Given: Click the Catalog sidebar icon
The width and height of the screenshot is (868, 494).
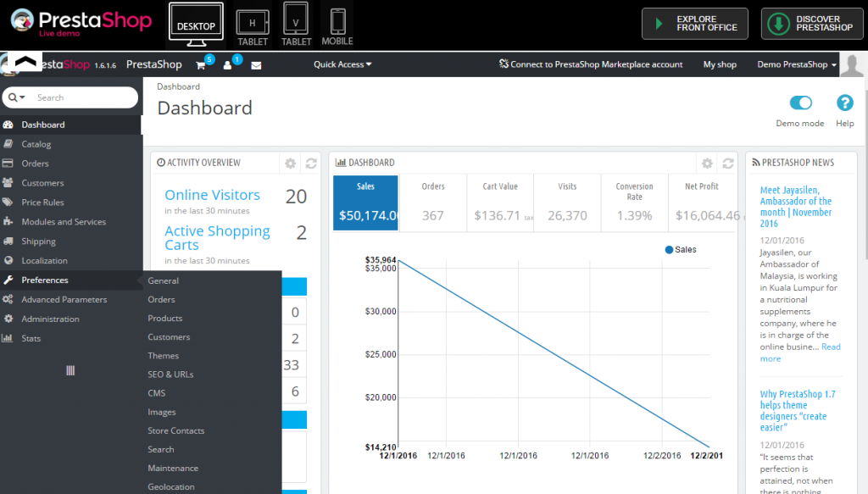Looking at the screenshot, I should (x=8, y=144).
